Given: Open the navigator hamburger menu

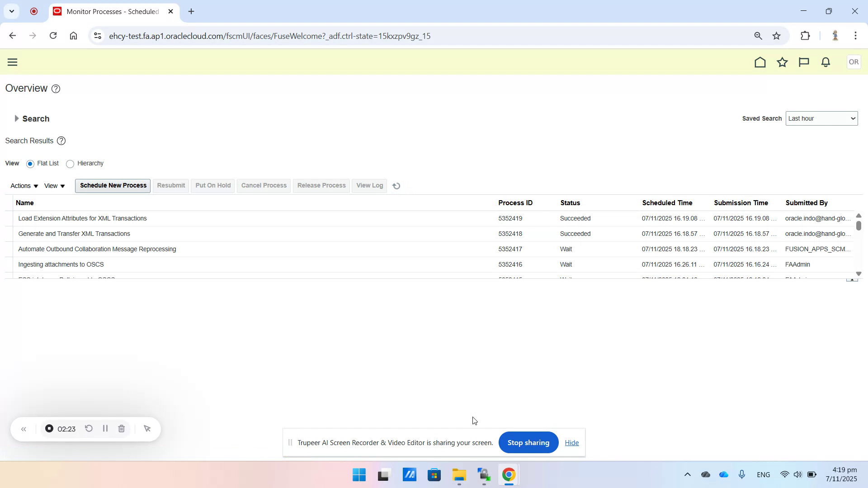Looking at the screenshot, I should pyautogui.click(x=12, y=62).
